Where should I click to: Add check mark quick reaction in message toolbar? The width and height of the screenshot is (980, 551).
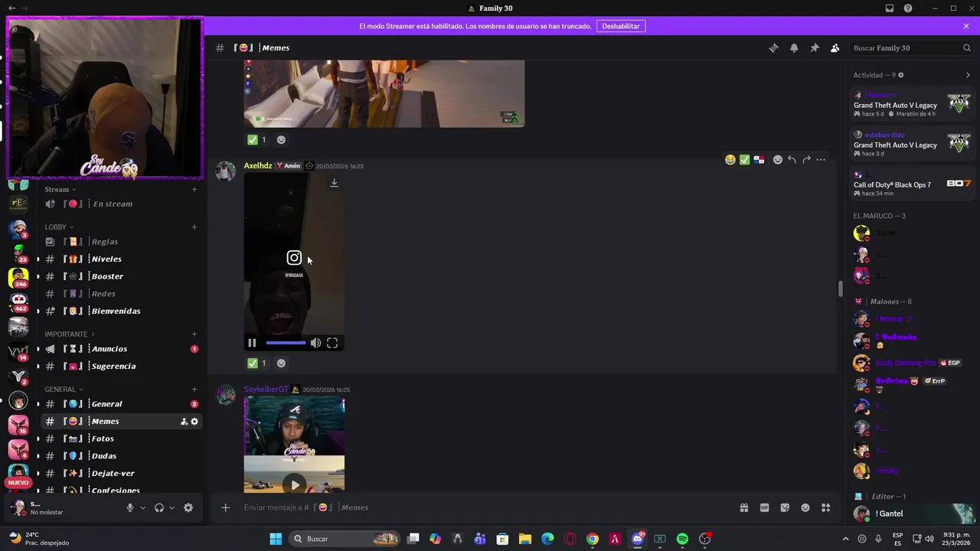tap(744, 160)
